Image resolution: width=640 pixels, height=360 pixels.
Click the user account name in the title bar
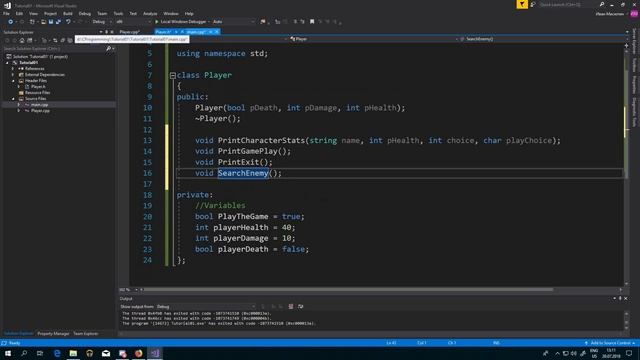coord(609,14)
